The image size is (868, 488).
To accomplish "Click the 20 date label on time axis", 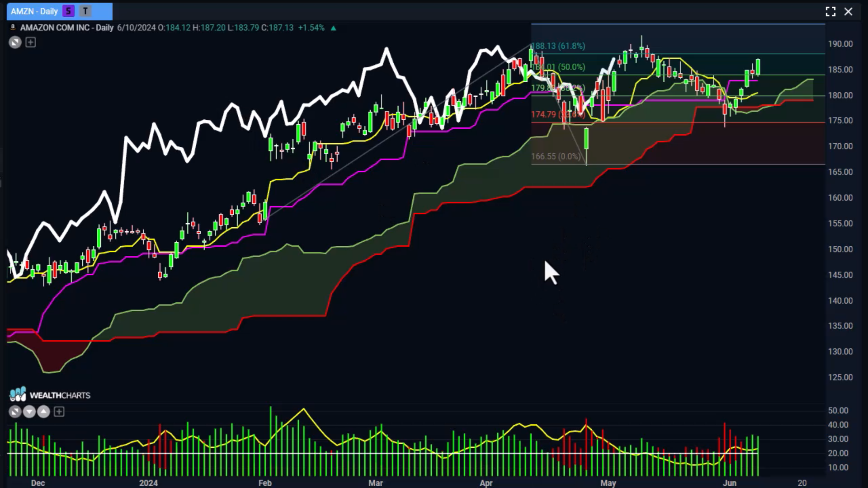I will coord(802,483).
